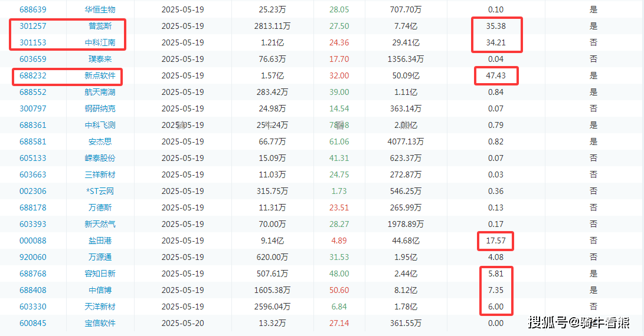Select the 34.21 ratio value
Viewport: 644px width, 336px height.
(496, 42)
